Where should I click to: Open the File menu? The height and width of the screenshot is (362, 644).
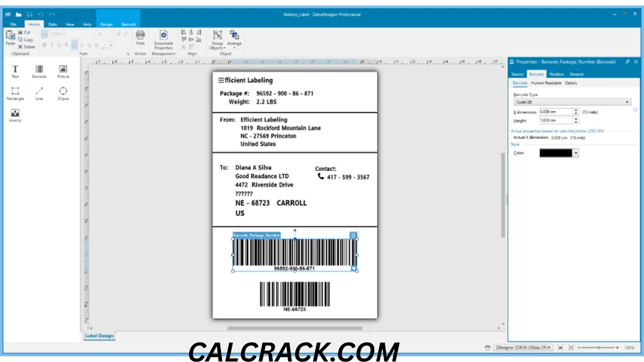[x=14, y=24]
